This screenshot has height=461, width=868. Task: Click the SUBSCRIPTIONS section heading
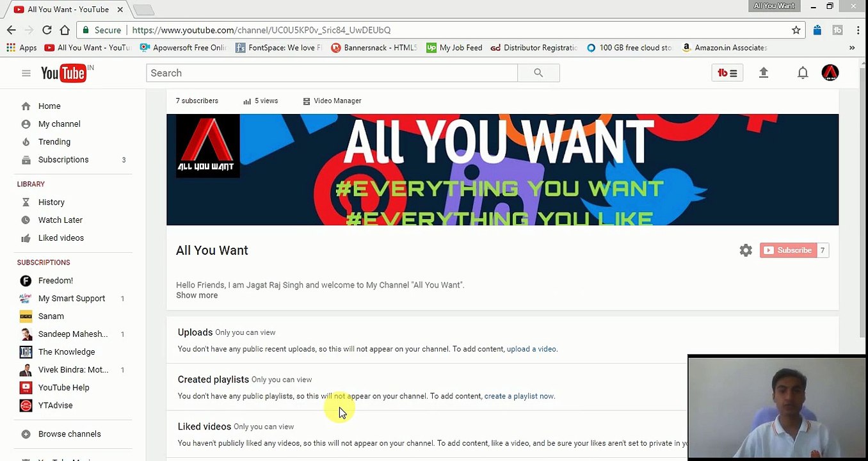(44, 263)
